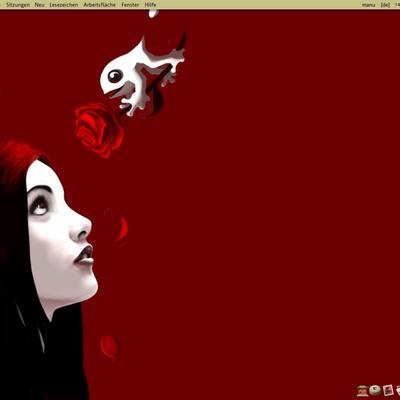This screenshot has height=400, width=400.
Task: Open the Arbeitsfläche menu
Action: pos(100,5)
